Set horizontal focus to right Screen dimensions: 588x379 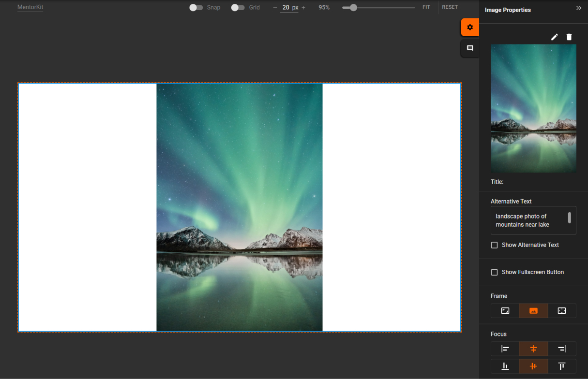(x=562, y=349)
